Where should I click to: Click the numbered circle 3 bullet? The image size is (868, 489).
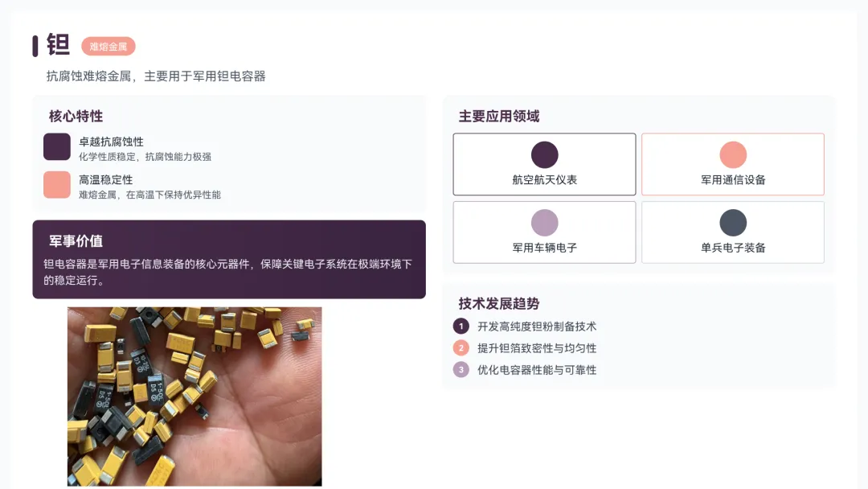pyautogui.click(x=461, y=369)
